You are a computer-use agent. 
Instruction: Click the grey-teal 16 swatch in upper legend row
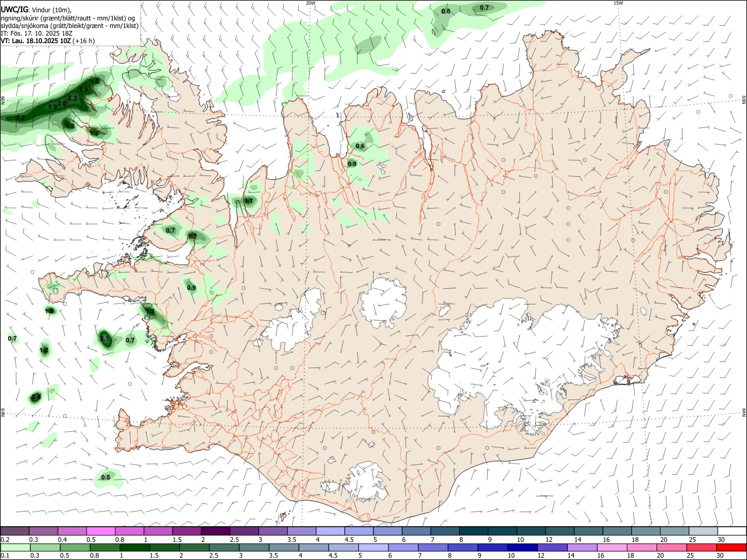(x=617, y=531)
